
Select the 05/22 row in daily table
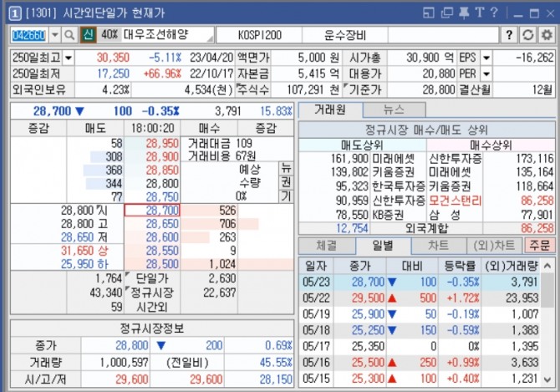coord(420,298)
